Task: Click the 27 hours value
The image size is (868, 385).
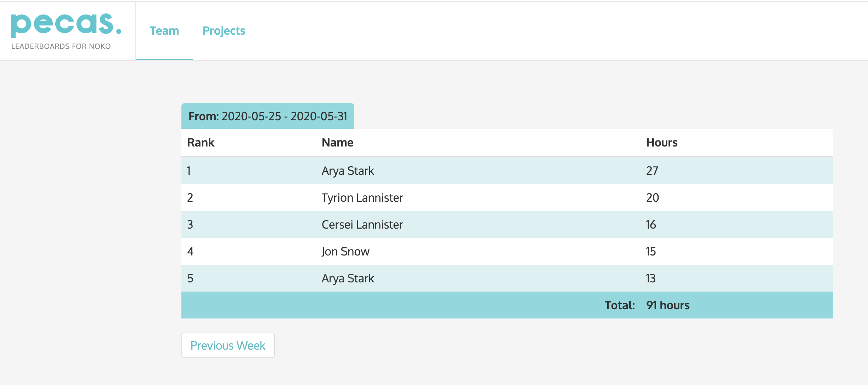Action: click(x=652, y=171)
